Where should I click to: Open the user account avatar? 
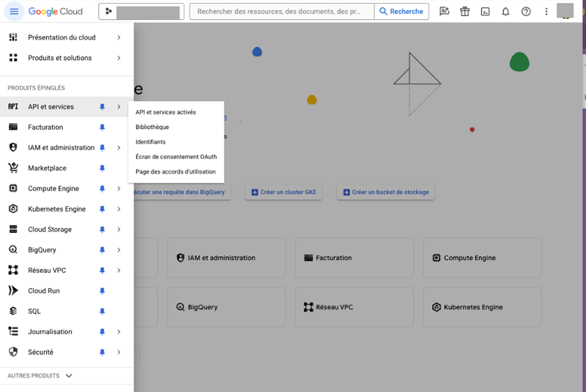point(565,11)
